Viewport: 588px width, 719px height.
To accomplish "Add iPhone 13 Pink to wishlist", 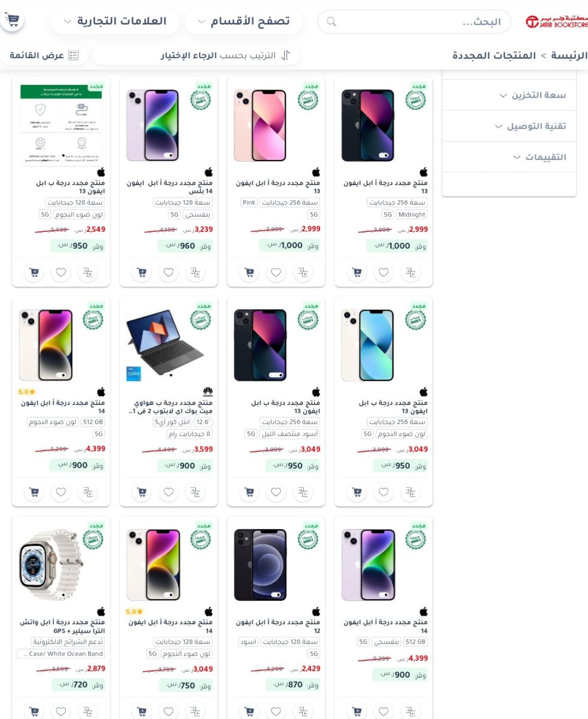I will tap(276, 273).
